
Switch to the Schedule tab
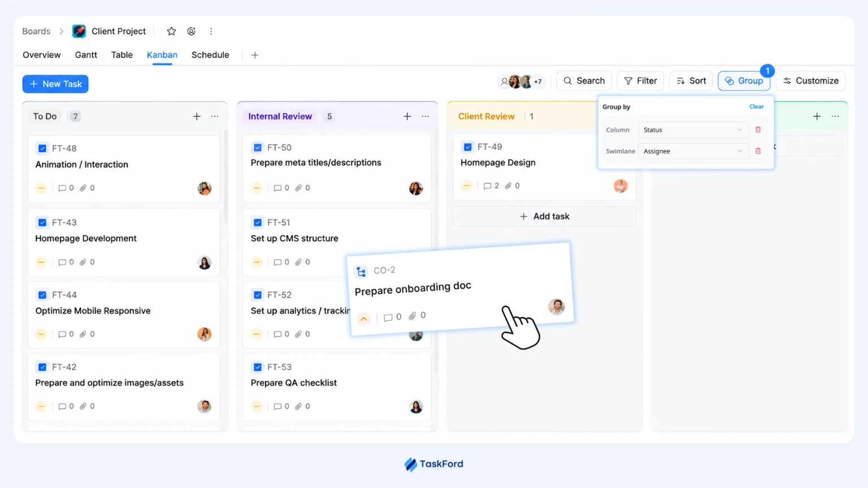[x=210, y=55]
